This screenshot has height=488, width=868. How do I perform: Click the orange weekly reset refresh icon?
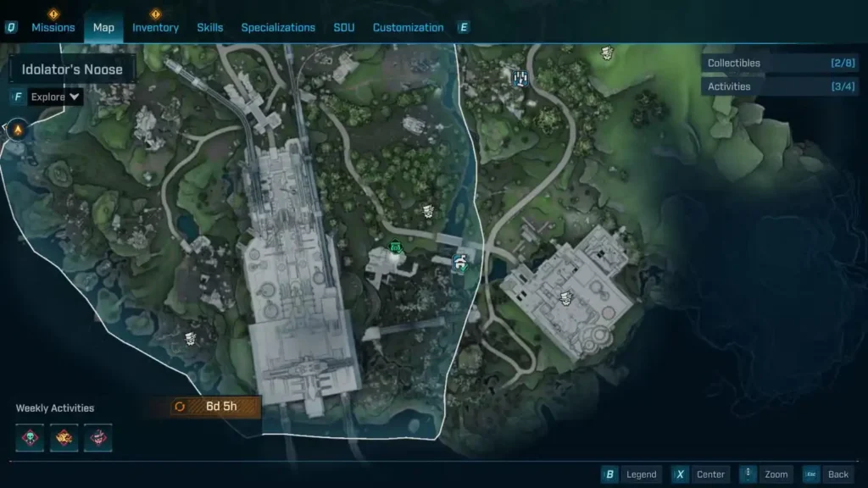click(x=180, y=407)
